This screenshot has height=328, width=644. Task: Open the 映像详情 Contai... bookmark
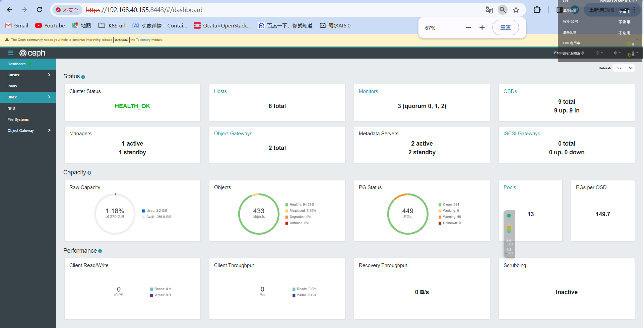pos(160,25)
